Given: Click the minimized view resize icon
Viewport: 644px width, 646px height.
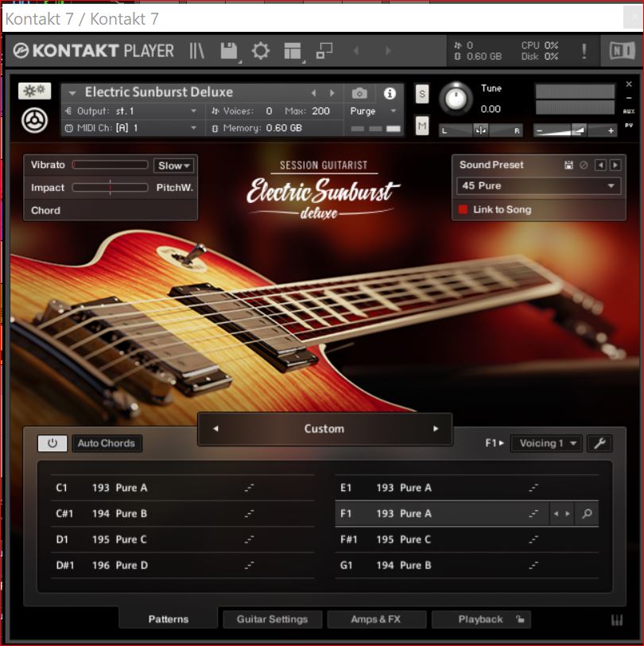Looking at the screenshot, I should pos(324,51).
